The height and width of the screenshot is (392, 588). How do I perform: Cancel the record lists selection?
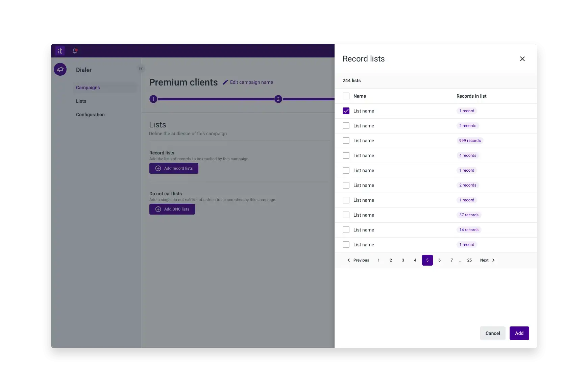[x=492, y=333]
